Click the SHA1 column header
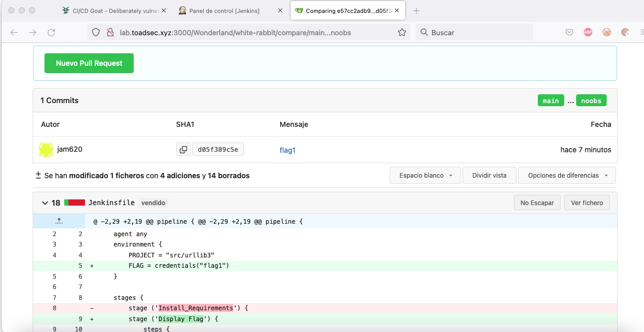 coord(185,124)
